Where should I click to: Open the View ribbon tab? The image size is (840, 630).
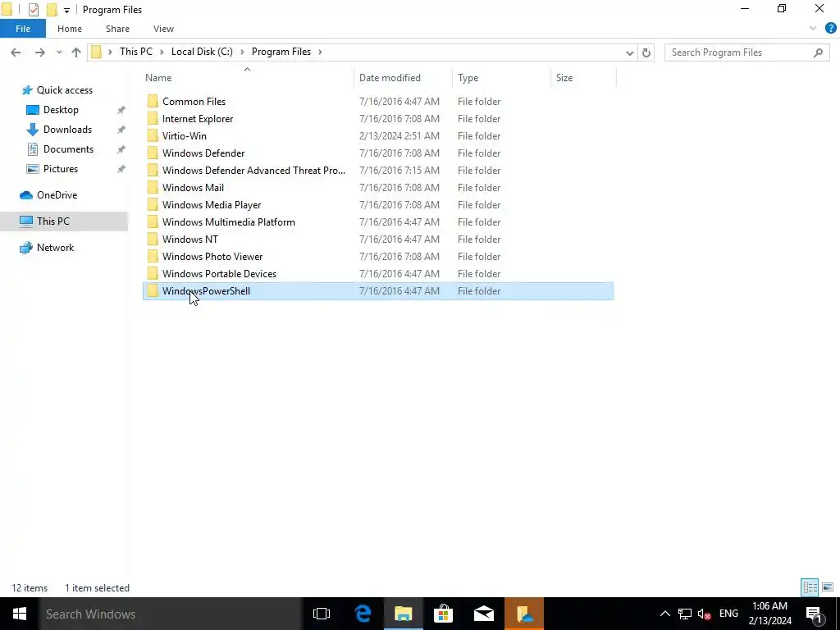pos(163,29)
